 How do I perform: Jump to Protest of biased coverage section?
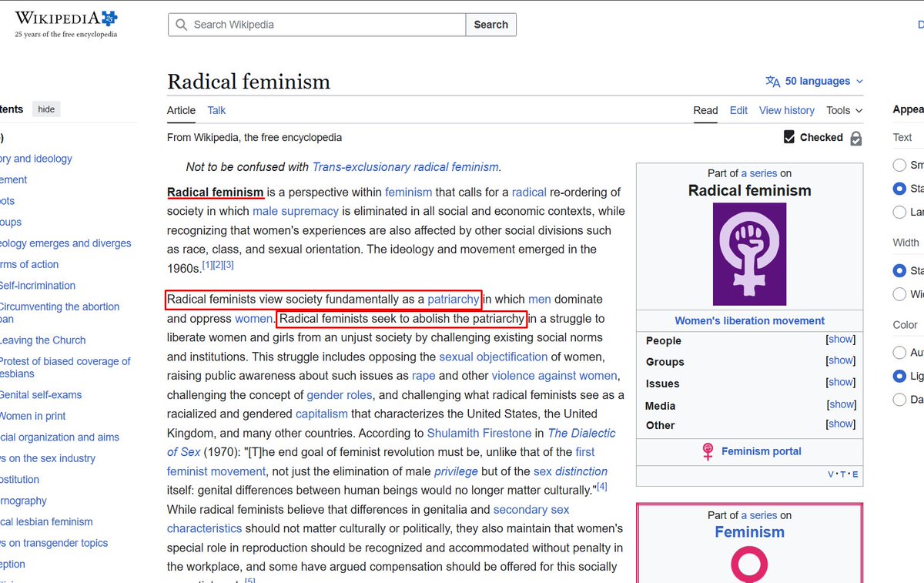[x=65, y=367]
